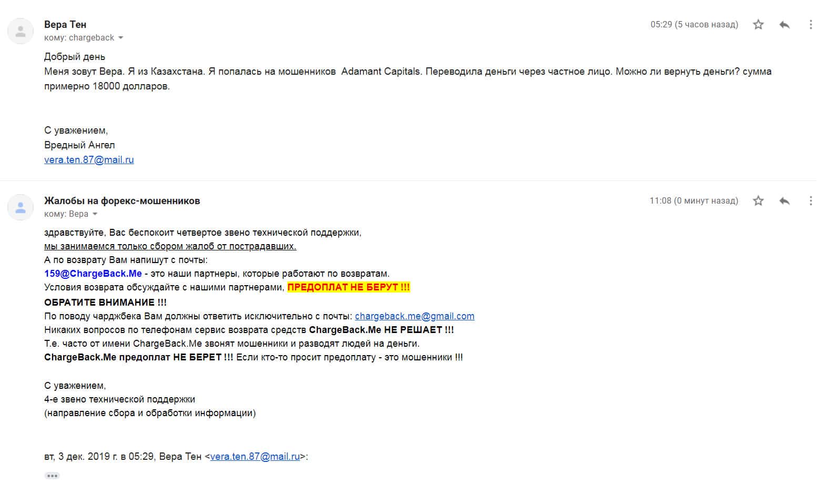Click the 05:29 message timestamp
This screenshot has height=504, width=827.
(x=694, y=25)
